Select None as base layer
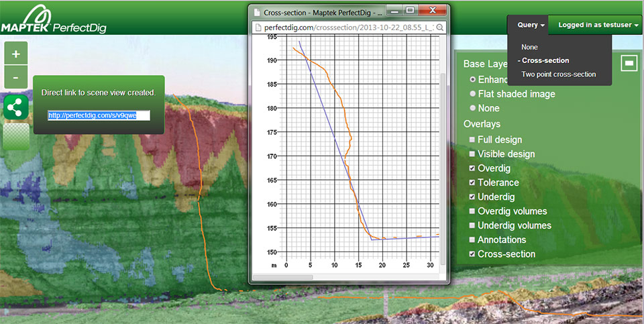This screenshot has width=644, height=324. pos(473,108)
